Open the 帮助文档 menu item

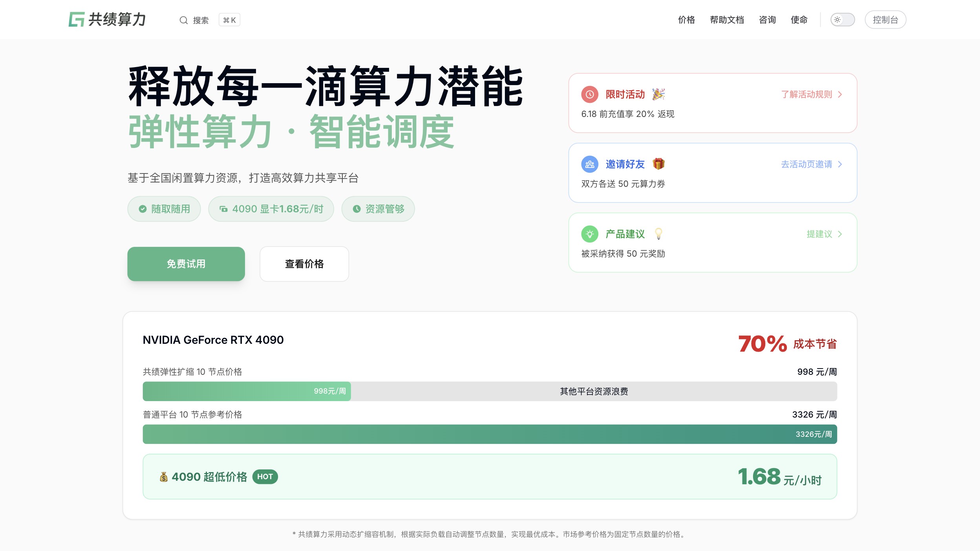pyautogui.click(x=727, y=20)
